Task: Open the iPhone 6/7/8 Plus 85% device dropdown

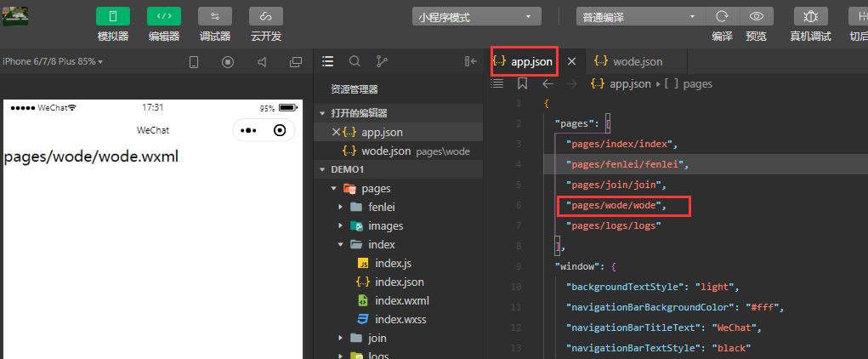Action: 54,61
